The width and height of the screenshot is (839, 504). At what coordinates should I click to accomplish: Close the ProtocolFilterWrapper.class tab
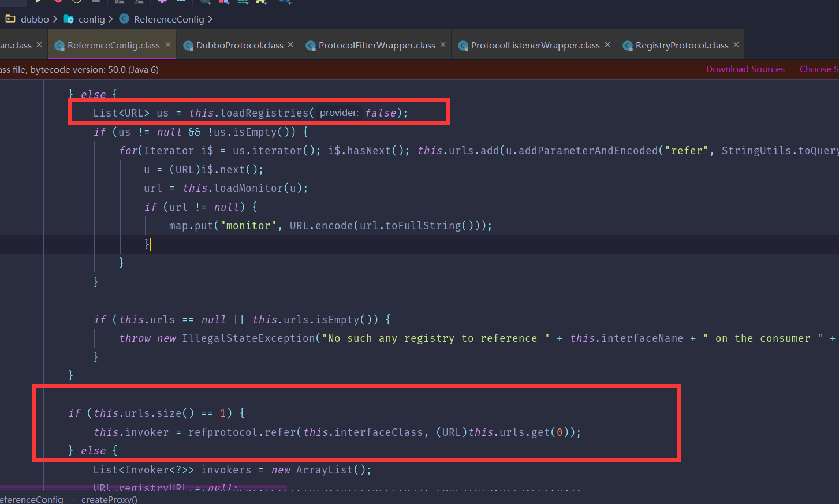[443, 44]
